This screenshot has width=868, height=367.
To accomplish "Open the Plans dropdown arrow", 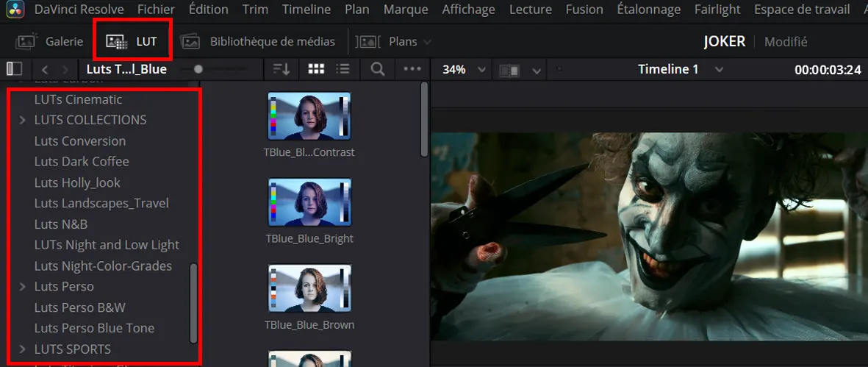I will (x=427, y=42).
